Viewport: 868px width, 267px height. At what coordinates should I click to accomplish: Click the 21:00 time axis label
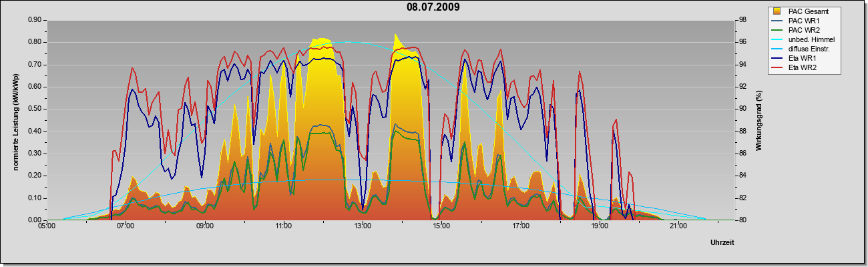pos(678,227)
